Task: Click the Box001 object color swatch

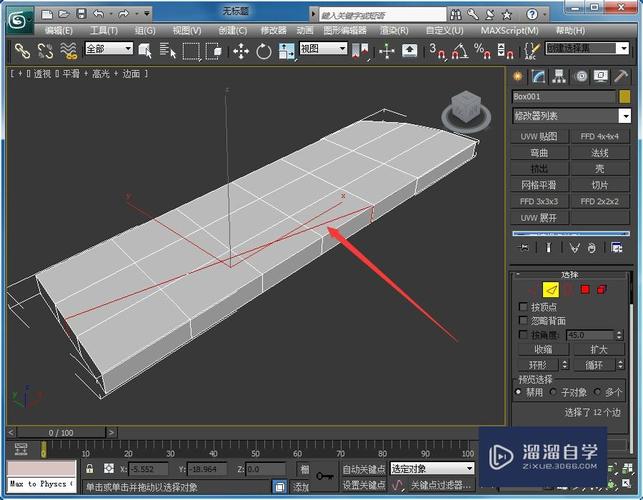Action: coord(624,97)
